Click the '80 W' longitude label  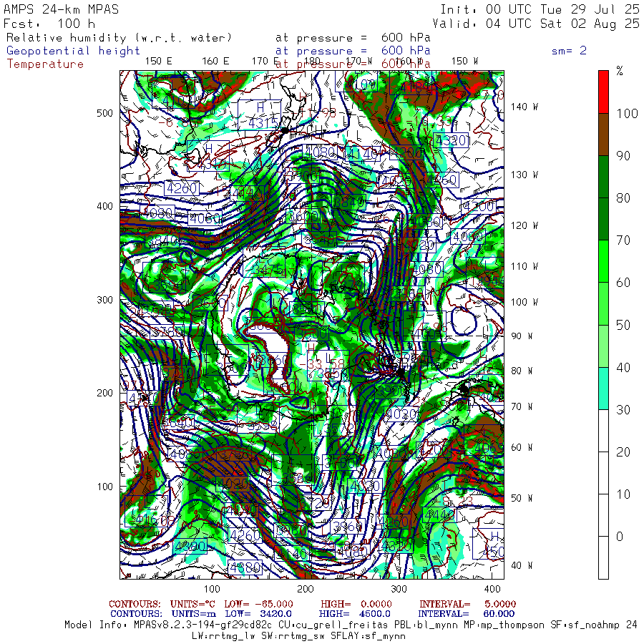pos(522,371)
